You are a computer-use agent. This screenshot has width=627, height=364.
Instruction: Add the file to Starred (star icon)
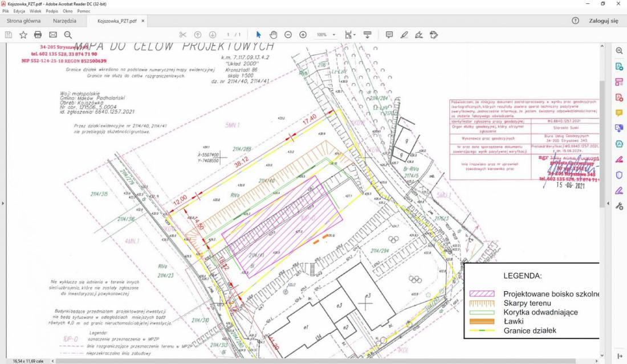click(23, 35)
